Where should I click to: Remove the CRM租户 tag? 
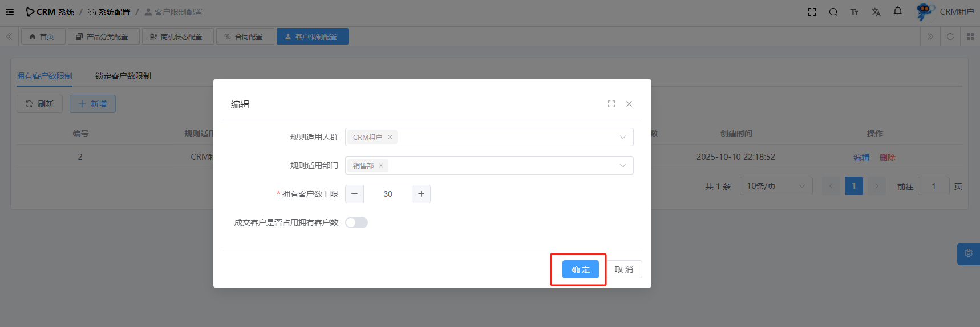390,137
